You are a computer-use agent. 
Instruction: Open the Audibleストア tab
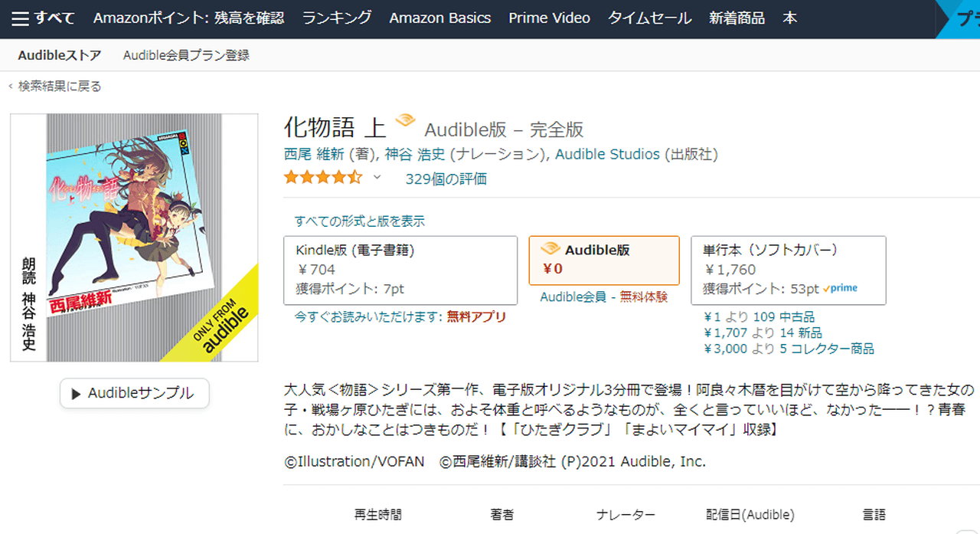point(60,55)
